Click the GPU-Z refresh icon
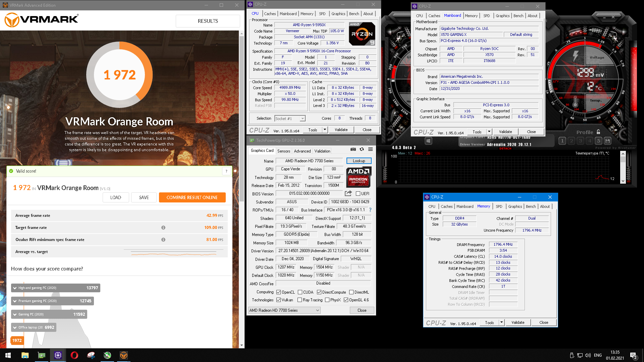Screen dimensions: 644x362 [362, 149]
